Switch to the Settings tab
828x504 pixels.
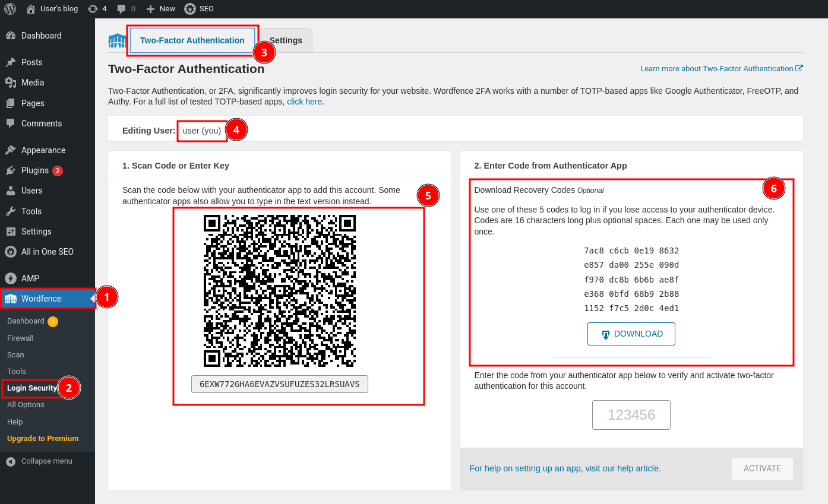click(286, 40)
